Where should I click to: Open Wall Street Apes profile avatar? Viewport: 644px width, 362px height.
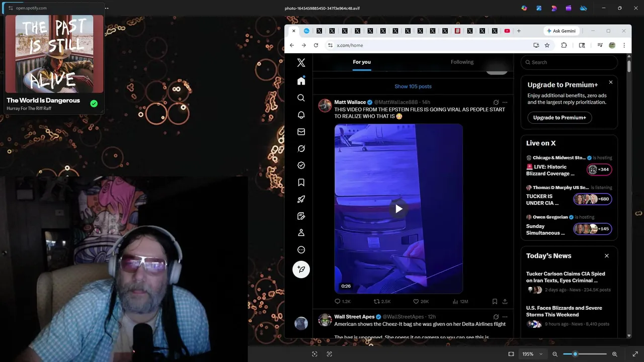(x=325, y=320)
